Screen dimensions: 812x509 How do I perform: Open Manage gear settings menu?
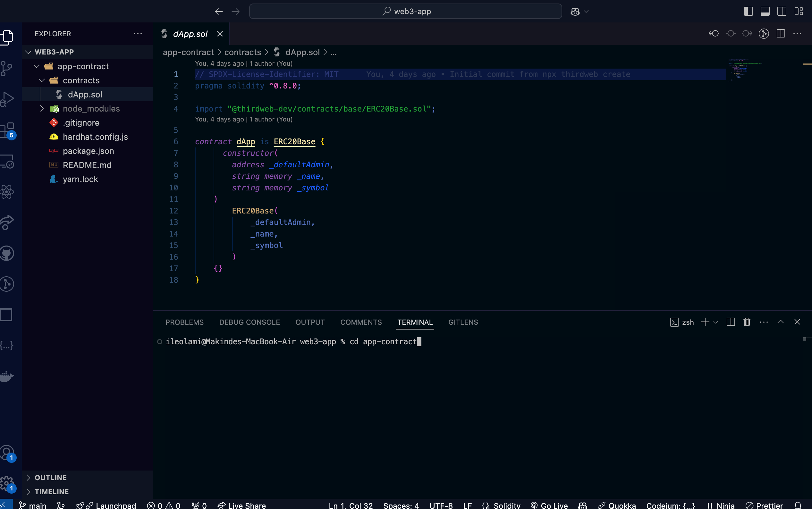7,484
